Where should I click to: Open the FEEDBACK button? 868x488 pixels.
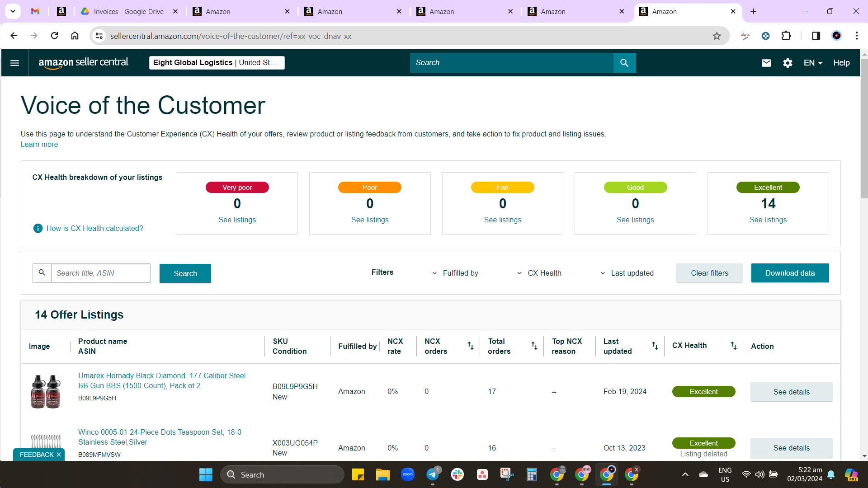pyautogui.click(x=37, y=455)
